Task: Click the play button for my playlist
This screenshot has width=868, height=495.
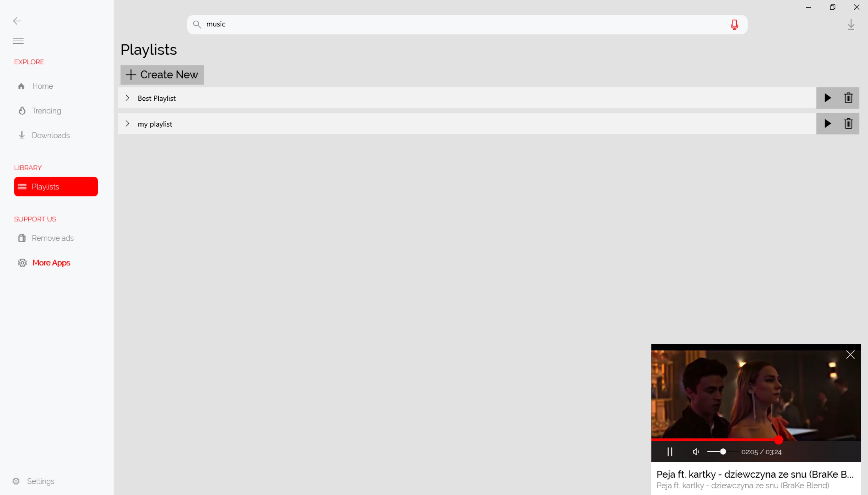Action: pos(827,123)
